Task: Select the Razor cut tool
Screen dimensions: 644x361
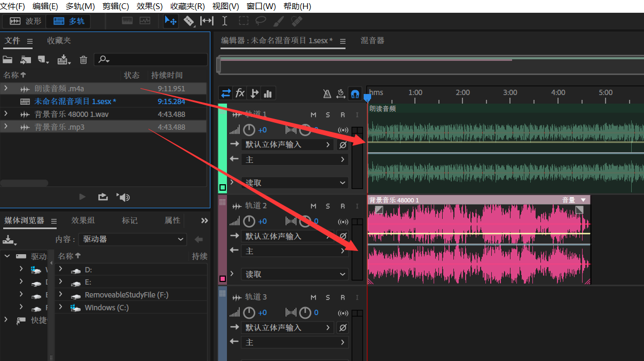Action: [189, 21]
